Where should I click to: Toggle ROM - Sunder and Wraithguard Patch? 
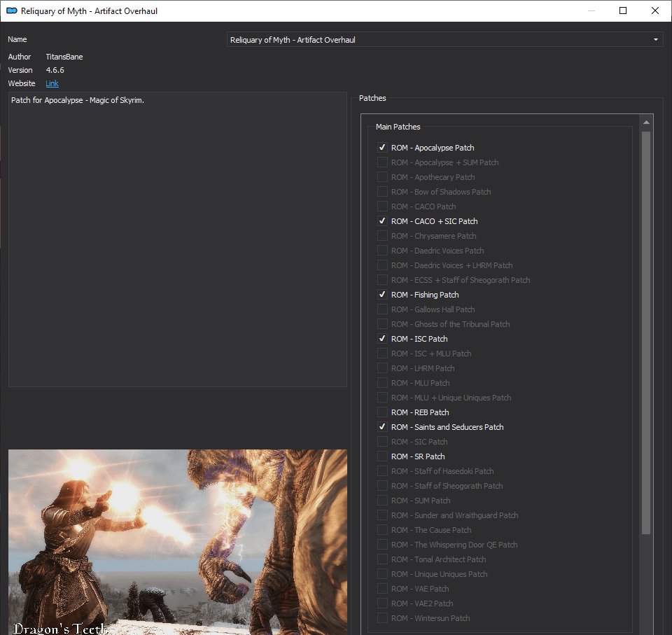click(x=382, y=515)
